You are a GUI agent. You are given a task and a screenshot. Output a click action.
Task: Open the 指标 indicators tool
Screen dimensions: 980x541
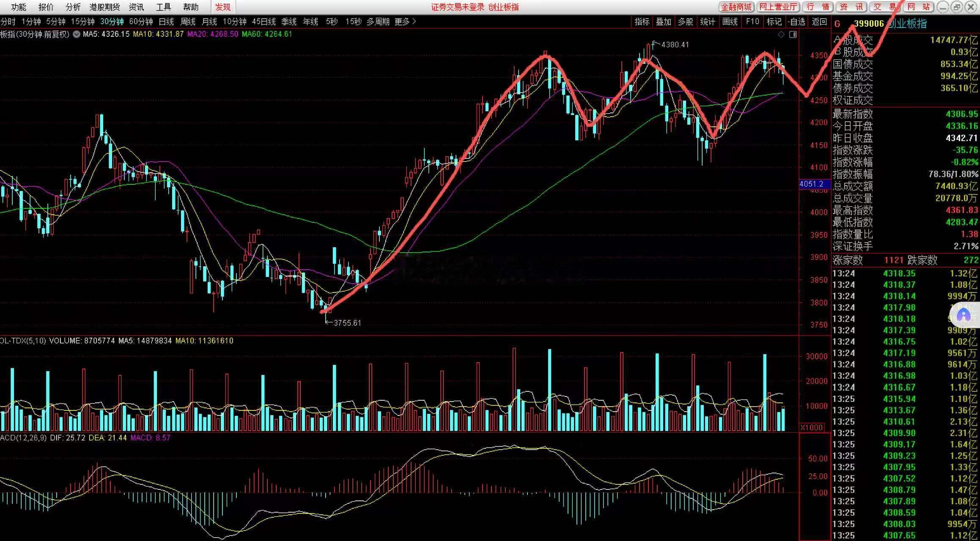point(642,22)
